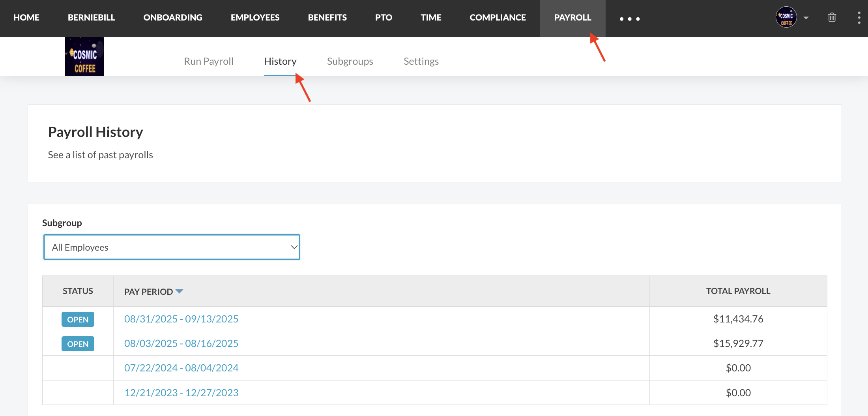The width and height of the screenshot is (868, 416).
Task: Open the vertical three-dot options menu
Action: point(859,18)
